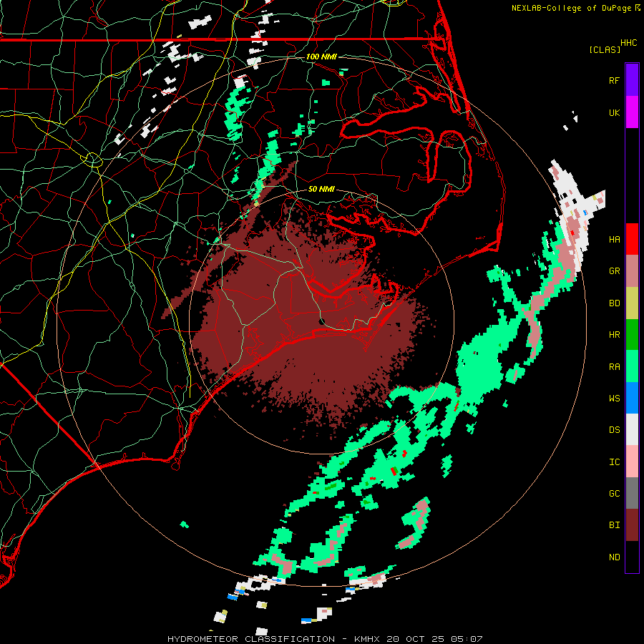Click the WS wet snow blue swatch
The image size is (644, 644).
(632, 398)
